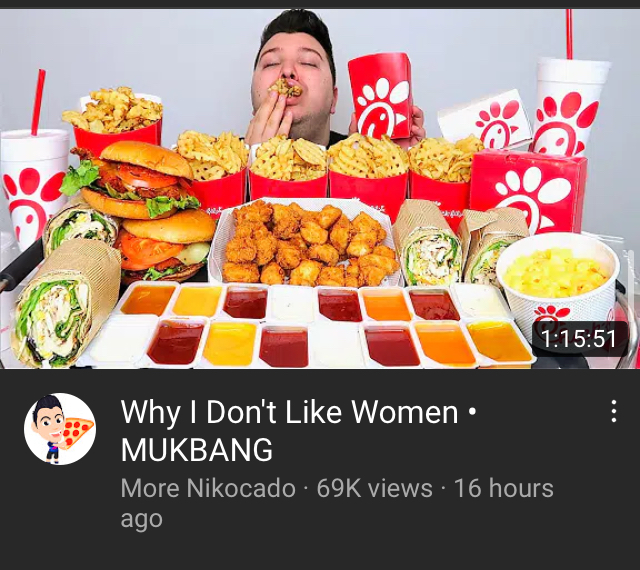Click the 1:15:51 duration badge

(x=579, y=338)
